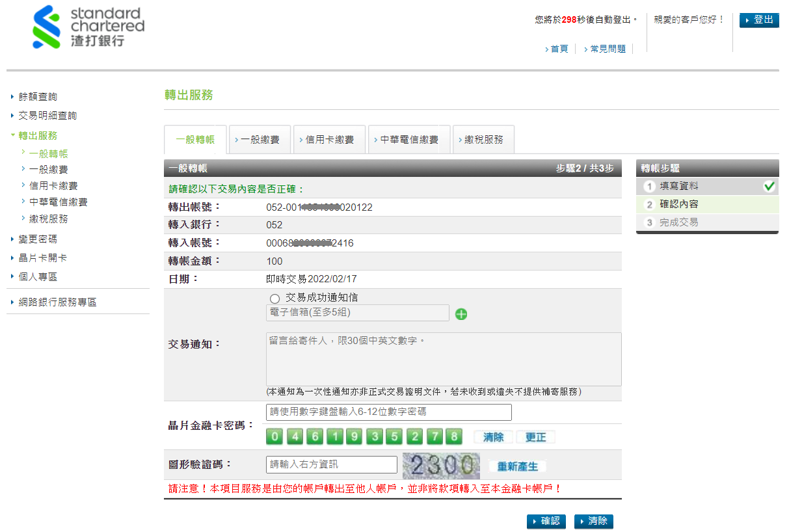Switch to the 繳稅服務 tab

click(x=483, y=140)
